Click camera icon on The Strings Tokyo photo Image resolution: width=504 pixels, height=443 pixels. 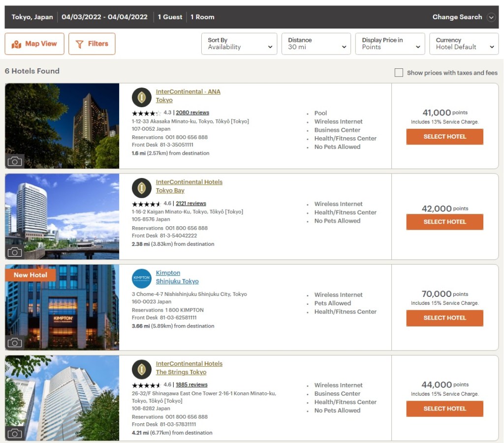[x=15, y=433]
